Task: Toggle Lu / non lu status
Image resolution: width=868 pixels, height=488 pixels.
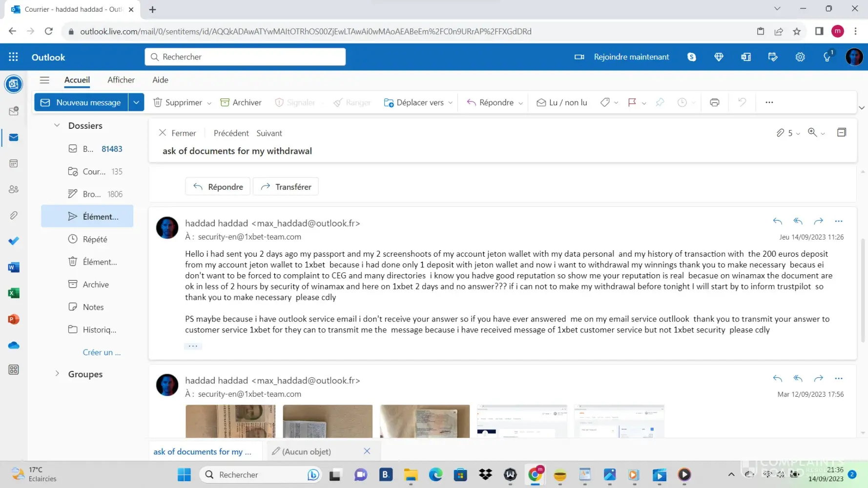Action: pyautogui.click(x=562, y=102)
